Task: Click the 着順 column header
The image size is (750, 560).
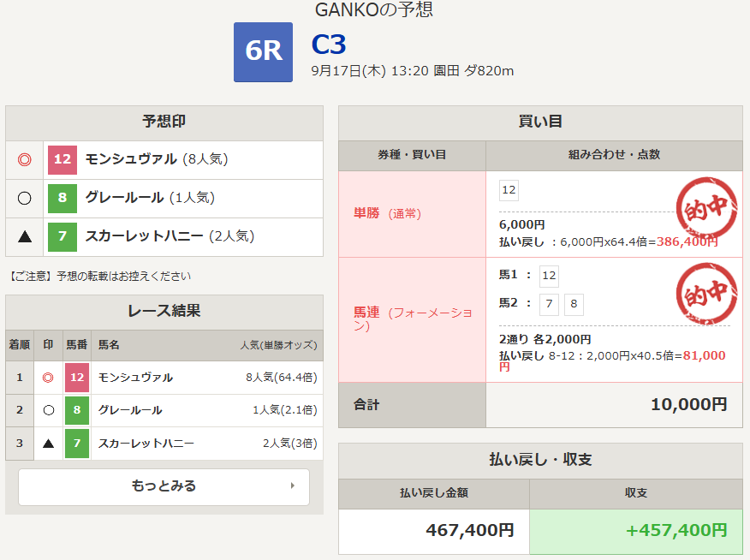Action: [20, 345]
